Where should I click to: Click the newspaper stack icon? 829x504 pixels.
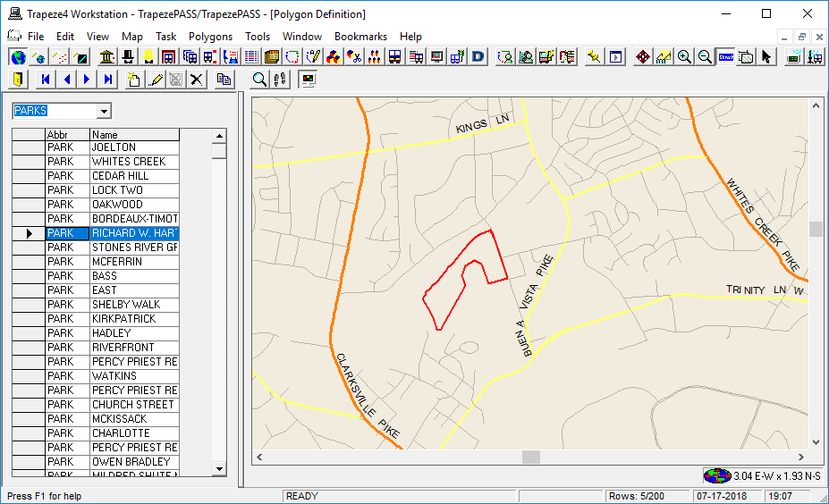pos(272,57)
